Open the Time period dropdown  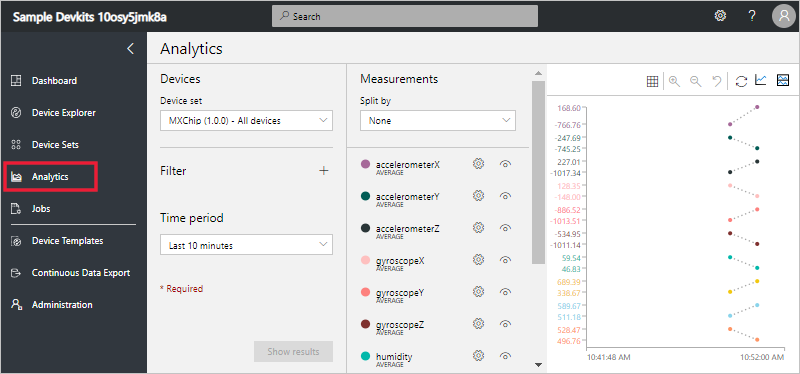(x=246, y=245)
